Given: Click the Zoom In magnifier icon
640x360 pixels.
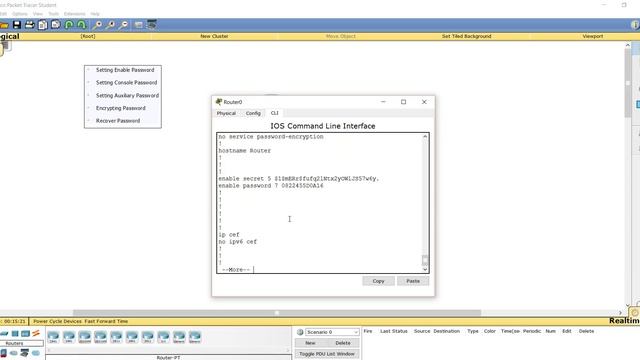Looking at the screenshot, I should pyautogui.click(x=97, y=25).
